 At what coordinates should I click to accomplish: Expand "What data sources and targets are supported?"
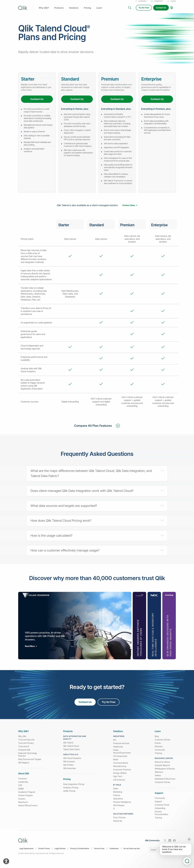coord(97,506)
